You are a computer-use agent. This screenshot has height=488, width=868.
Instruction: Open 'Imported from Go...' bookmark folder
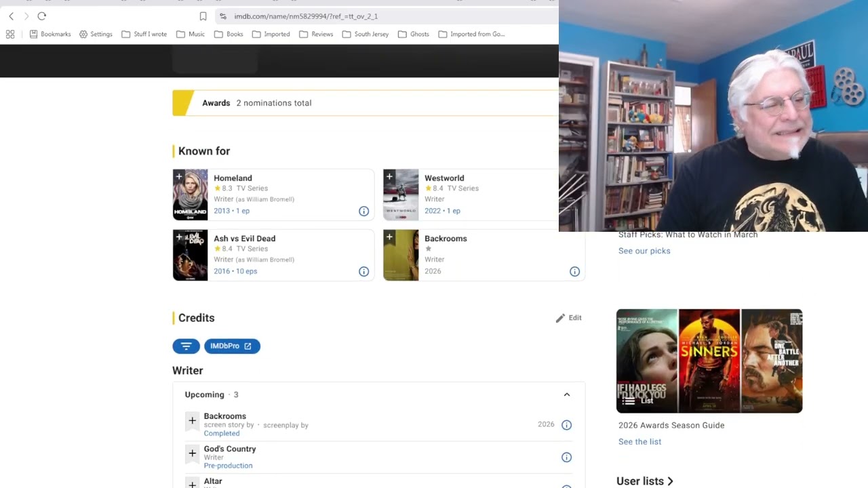tap(471, 34)
